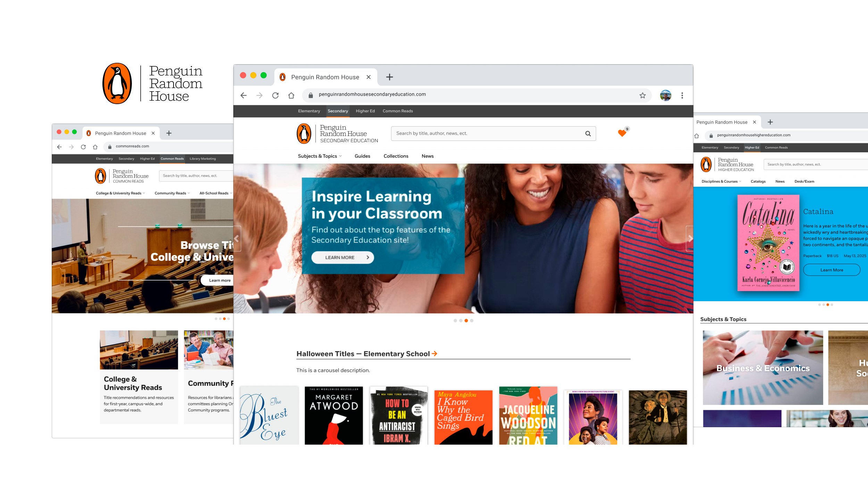Select first carousel dot in Common Reads window
Screen dimensions: 868x491
click(x=216, y=319)
